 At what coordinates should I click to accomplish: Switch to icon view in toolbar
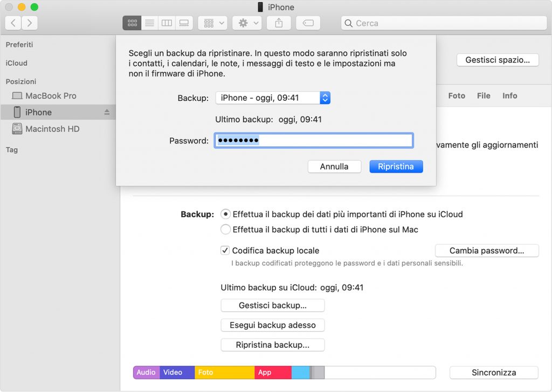132,23
